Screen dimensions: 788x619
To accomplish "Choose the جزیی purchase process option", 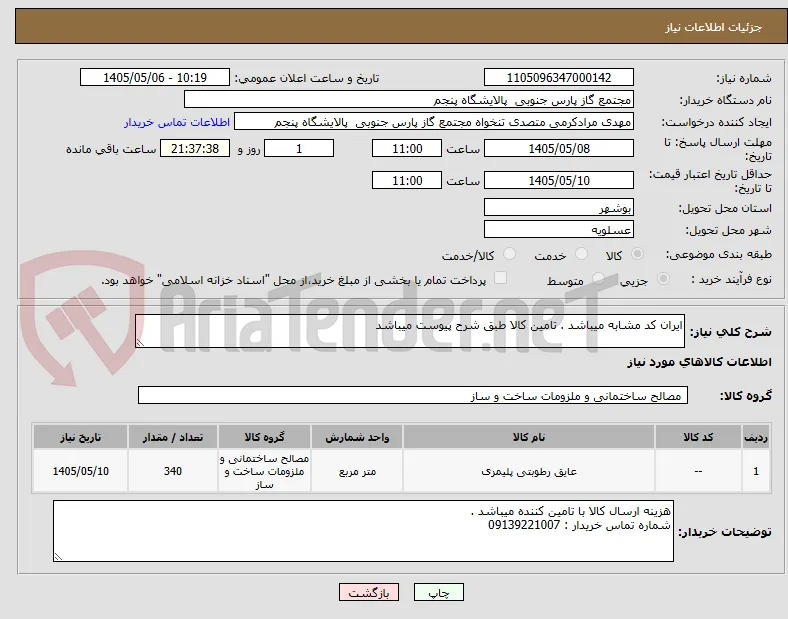I will (x=663, y=279).
